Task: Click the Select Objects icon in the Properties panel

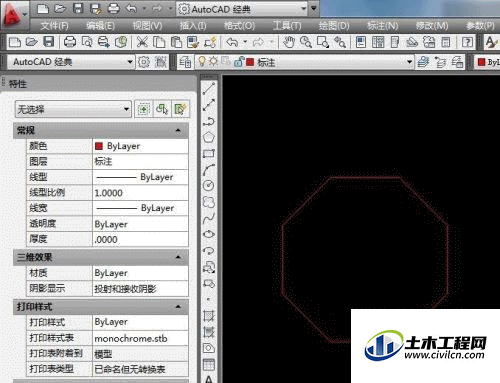Action: tap(162, 109)
